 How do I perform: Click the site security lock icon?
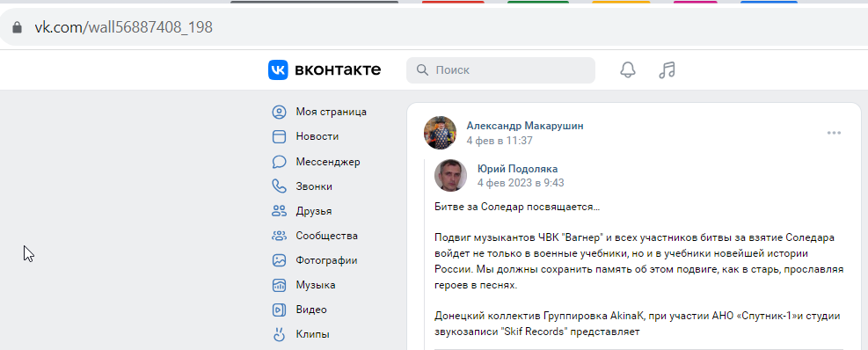point(18,27)
